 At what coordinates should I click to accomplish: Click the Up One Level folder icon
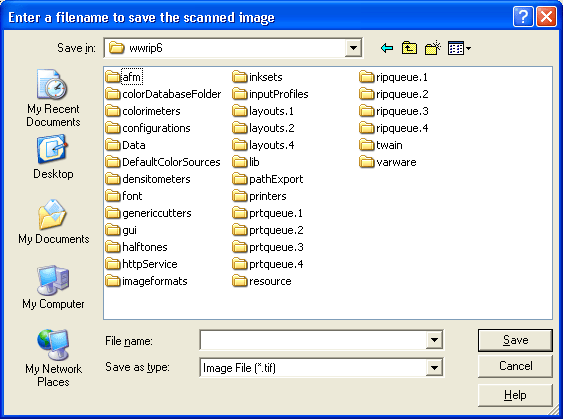[x=409, y=48]
